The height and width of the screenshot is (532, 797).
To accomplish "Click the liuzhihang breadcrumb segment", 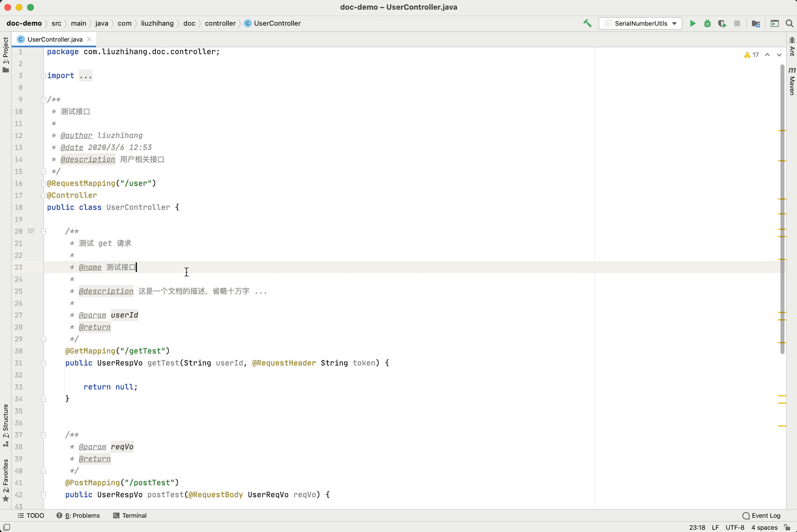I will pyautogui.click(x=157, y=23).
